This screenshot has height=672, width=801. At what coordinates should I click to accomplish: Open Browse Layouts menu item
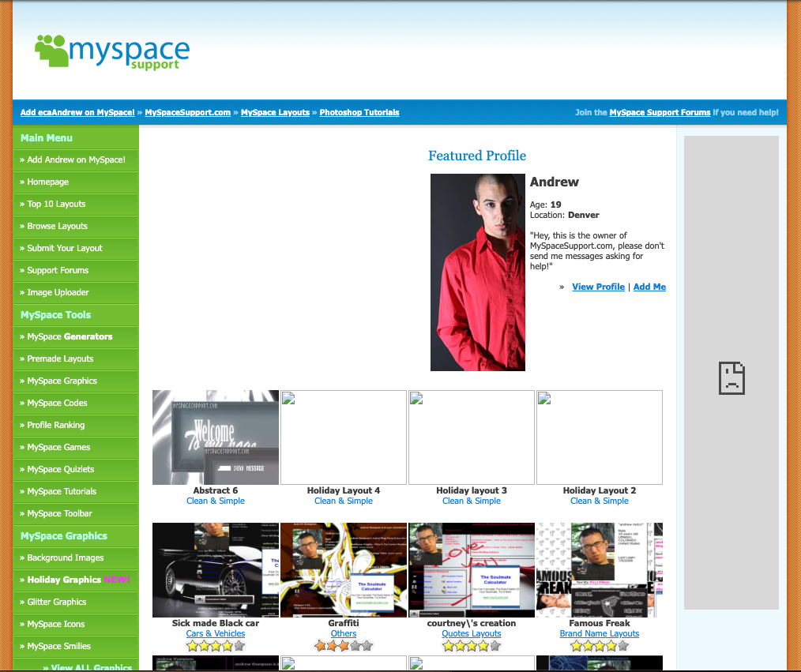(x=76, y=226)
